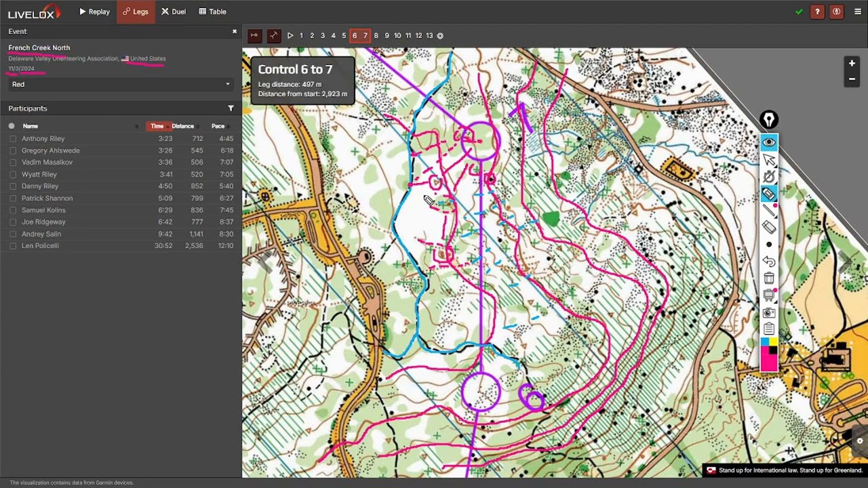
Task: Check Vadim Masalkov's checkbox
Action: pos(12,163)
